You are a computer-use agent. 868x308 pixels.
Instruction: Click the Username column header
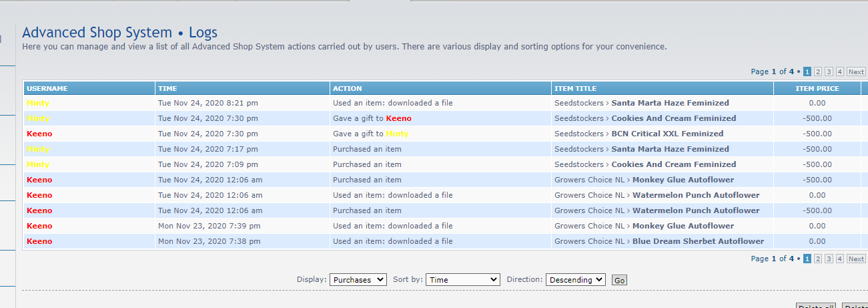pyautogui.click(x=47, y=88)
